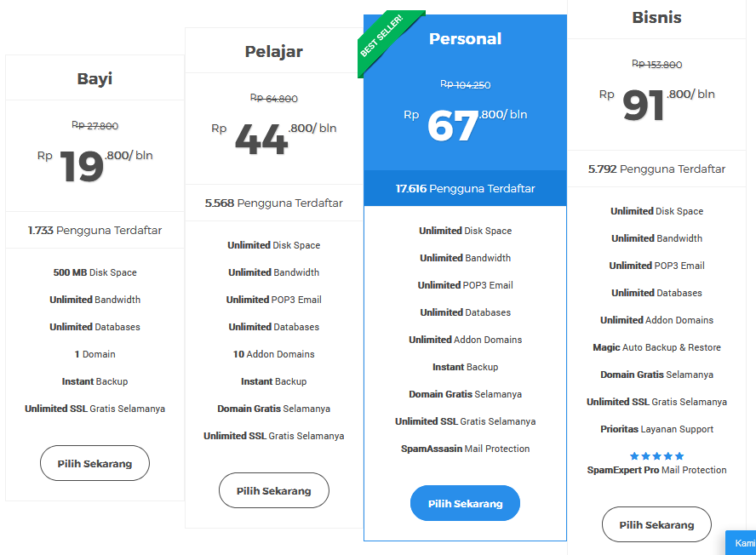Choose the Bayi plan with Pilih Sekarang
The height and width of the screenshot is (555, 756).
(x=95, y=463)
